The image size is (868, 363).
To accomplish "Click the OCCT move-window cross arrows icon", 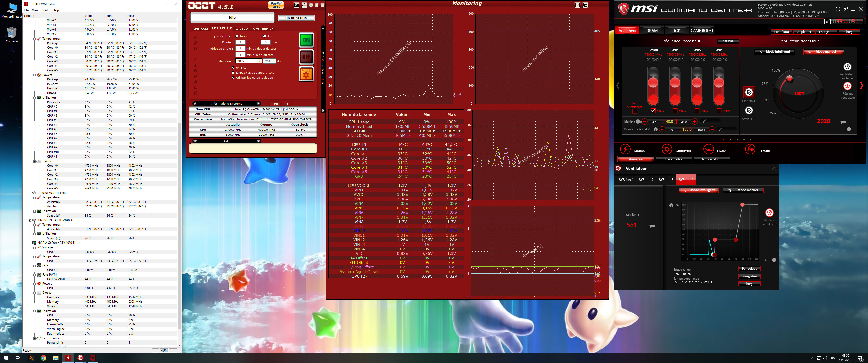I will pos(304,5).
